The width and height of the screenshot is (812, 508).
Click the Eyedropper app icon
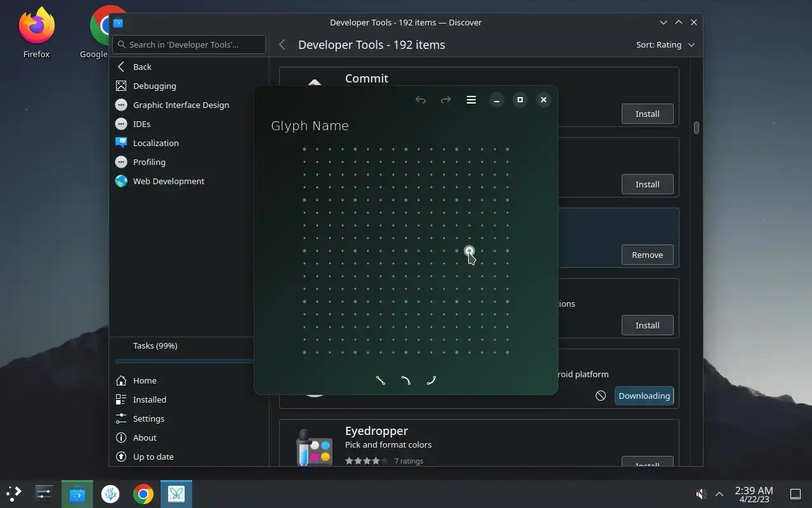point(314,447)
